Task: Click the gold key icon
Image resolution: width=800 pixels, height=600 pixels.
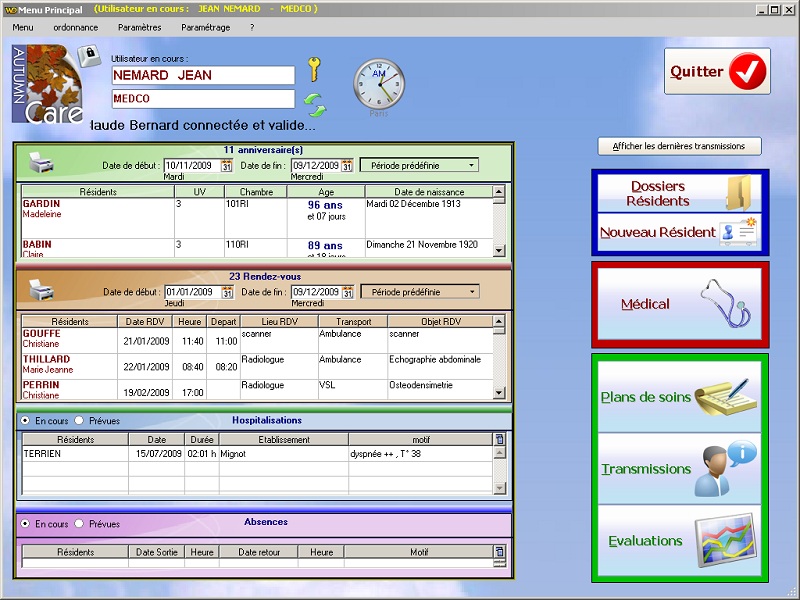Action: (314, 69)
